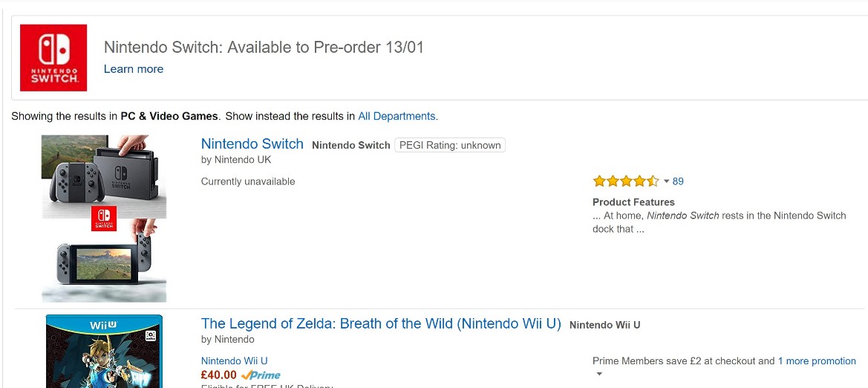Screen dimensions: 868x388
Task: Open The Legend of Zelda: Breath of the Wild
Action: tap(381, 324)
